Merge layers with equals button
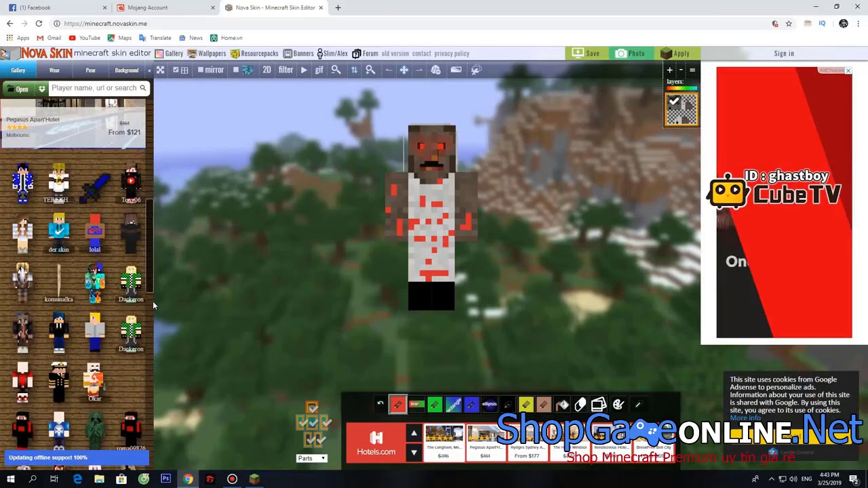Screen dimensions: 868x488 pyautogui.click(x=692, y=70)
